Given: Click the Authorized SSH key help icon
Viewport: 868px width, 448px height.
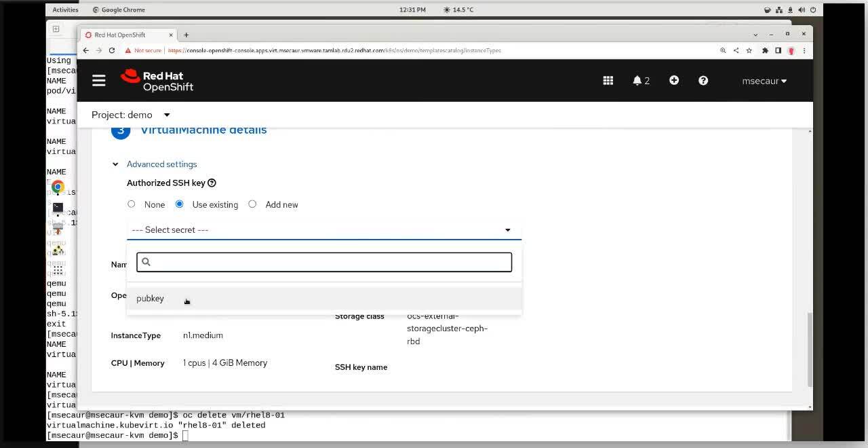Looking at the screenshot, I should tap(212, 183).
